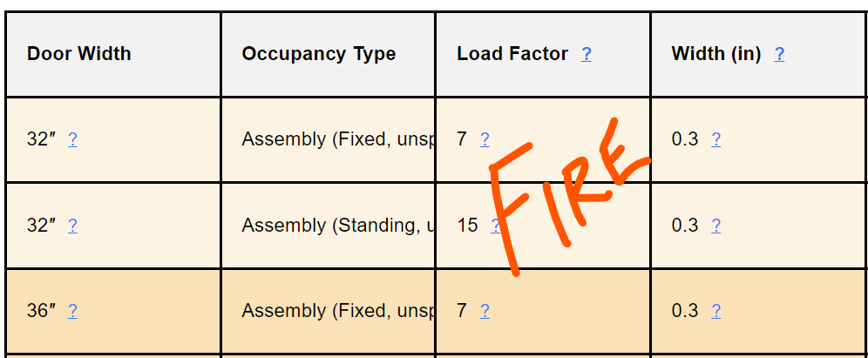
Task: Open the help link beside Width (in) header
Action: tap(779, 54)
